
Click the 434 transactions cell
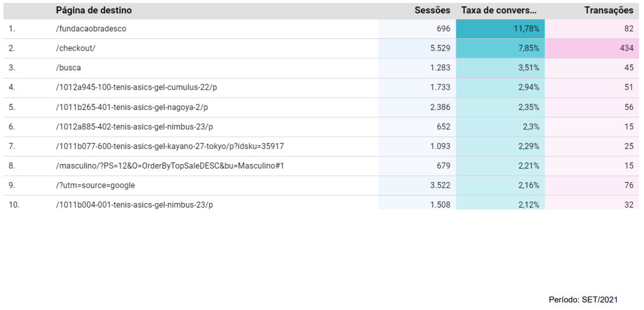point(626,48)
